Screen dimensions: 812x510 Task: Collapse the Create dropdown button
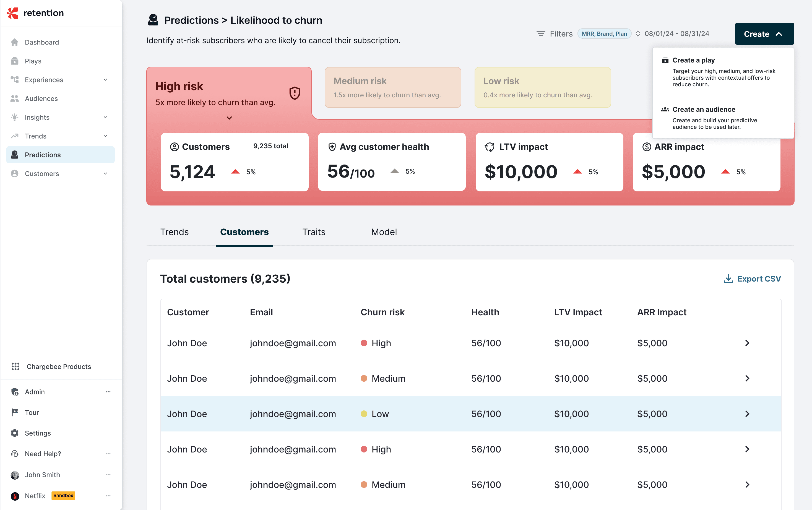[x=764, y=34]
